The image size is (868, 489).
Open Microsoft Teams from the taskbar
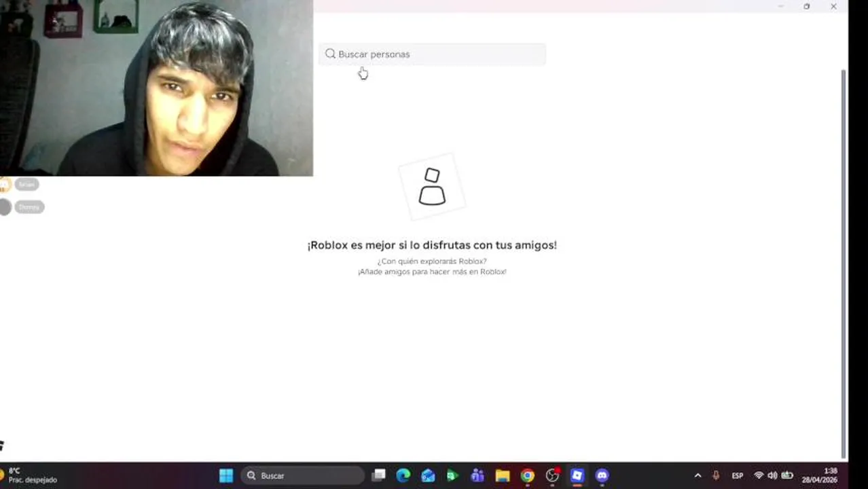pos(477,475)
